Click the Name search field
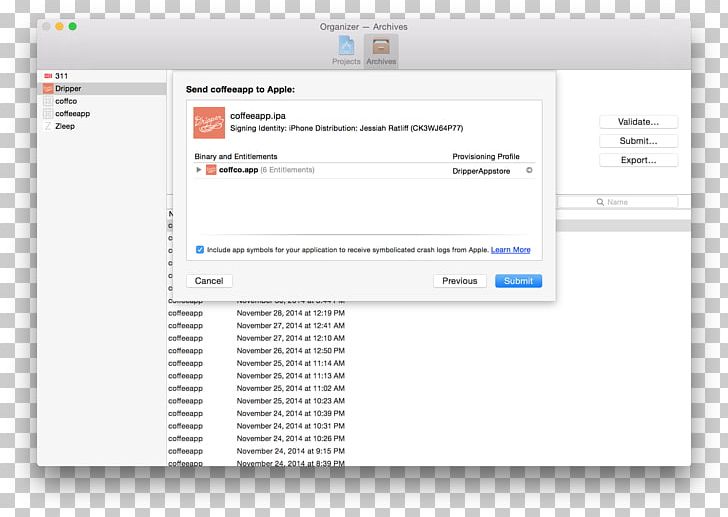The height and width of the screenshot is (517, 728). click(x=618, y=202)
